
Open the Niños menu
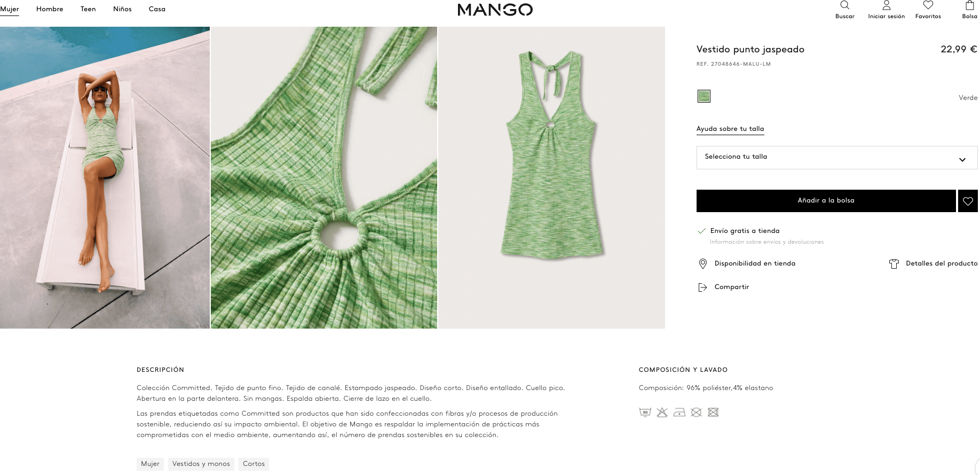tap(122, 9)
